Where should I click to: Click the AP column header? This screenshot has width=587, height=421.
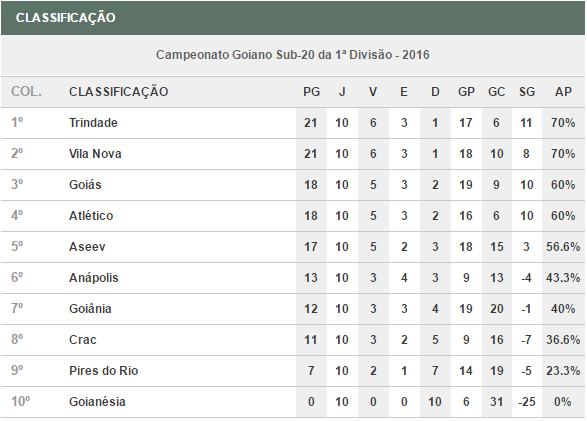563,92
